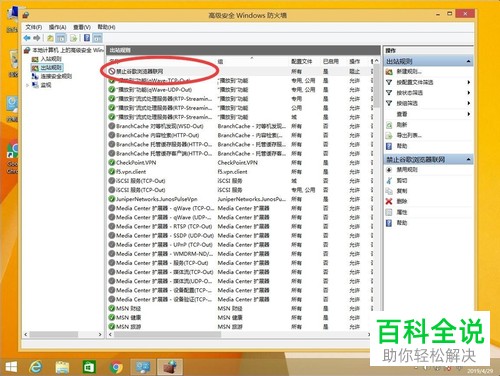
Task: Click the rules list vertical scrollbar
Action: click(376, 86)
